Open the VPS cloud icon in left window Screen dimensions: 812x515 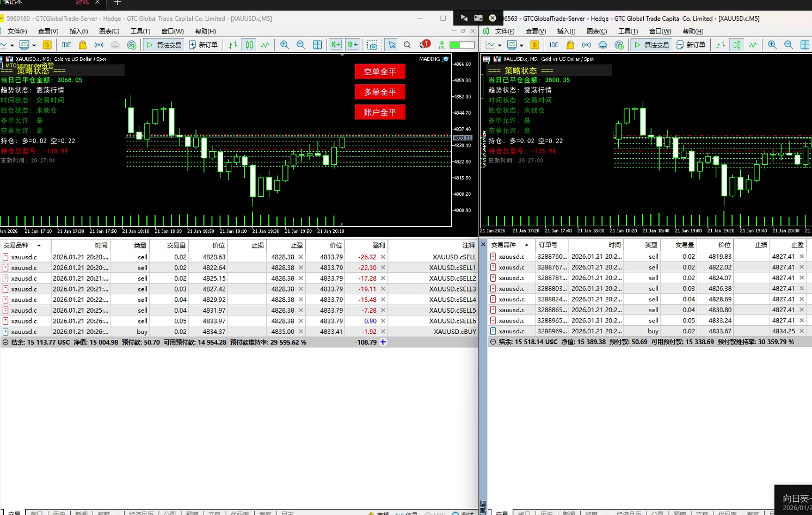[x=115, y=45]
